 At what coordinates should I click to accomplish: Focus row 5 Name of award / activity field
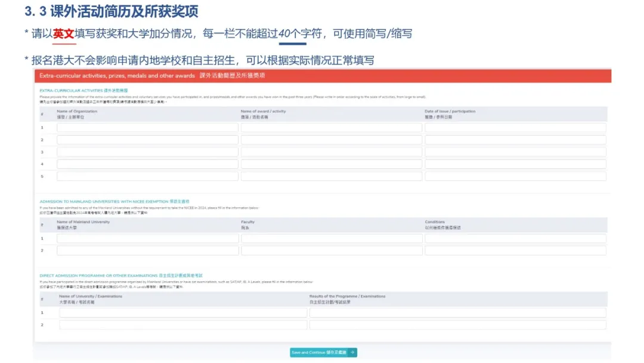point(331,176)
